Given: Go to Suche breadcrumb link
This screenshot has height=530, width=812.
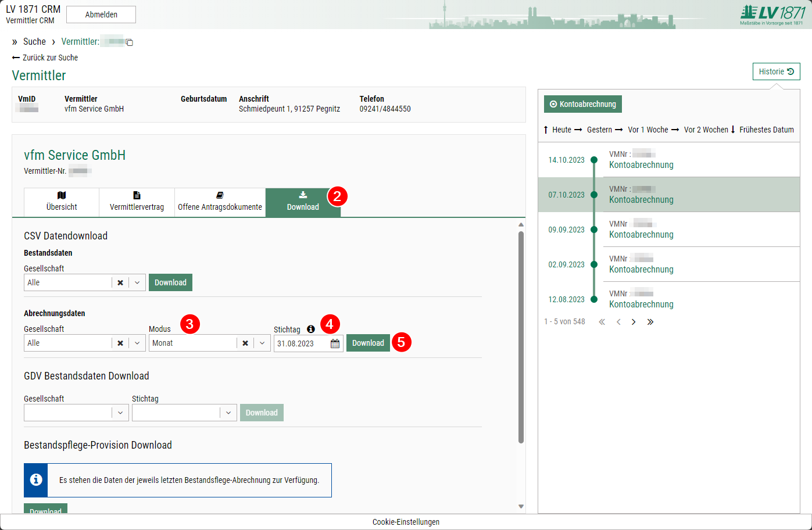Looking at the screenshot, I should [34, 42].
